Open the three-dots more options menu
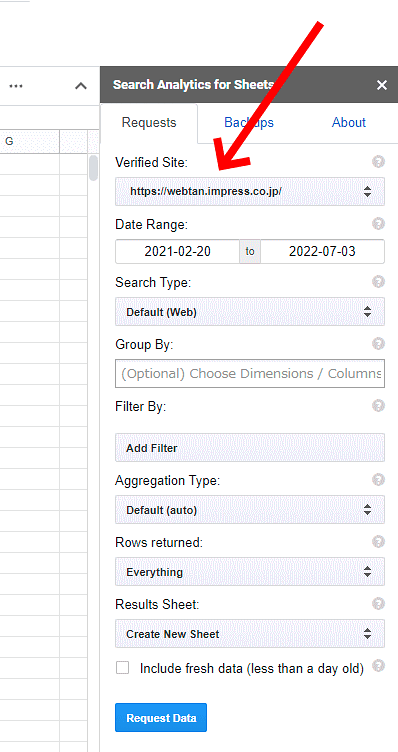398x752 pixels. pos(16,86)
